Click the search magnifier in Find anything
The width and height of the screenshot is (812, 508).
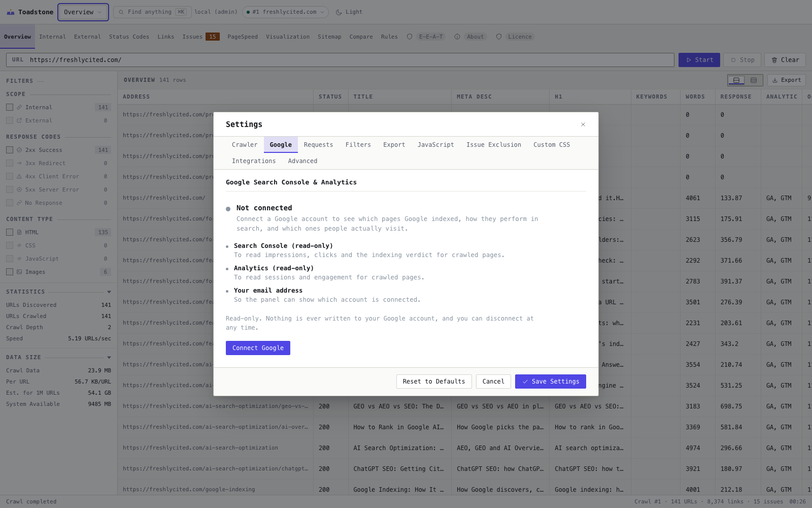121,12
